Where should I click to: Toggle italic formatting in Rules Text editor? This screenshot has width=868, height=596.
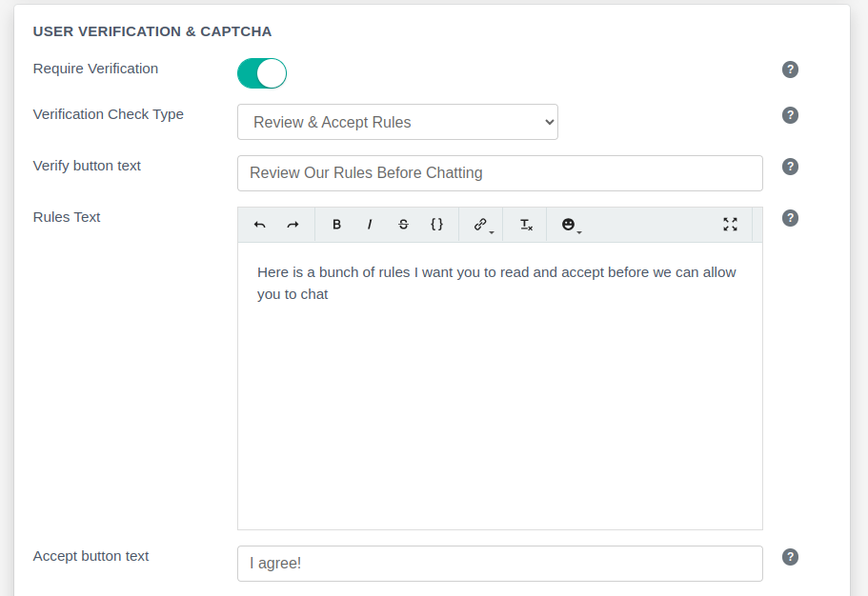370,225
